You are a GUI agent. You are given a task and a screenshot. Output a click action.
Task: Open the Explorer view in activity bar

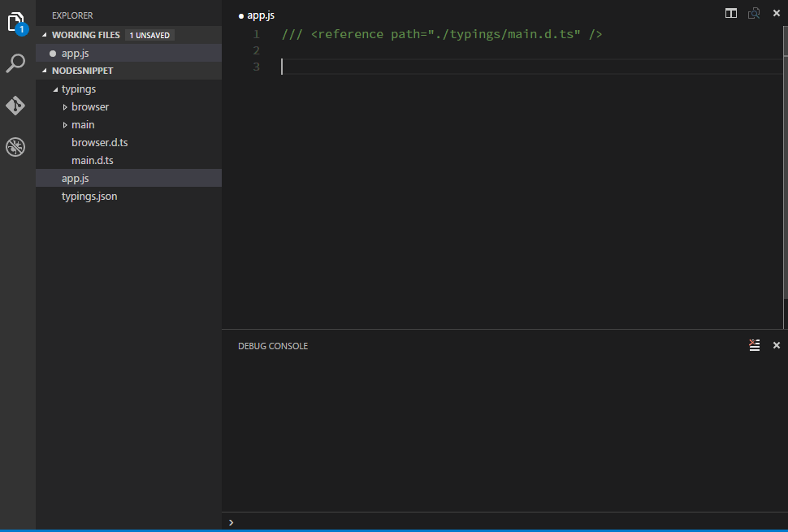coord(17,23)
